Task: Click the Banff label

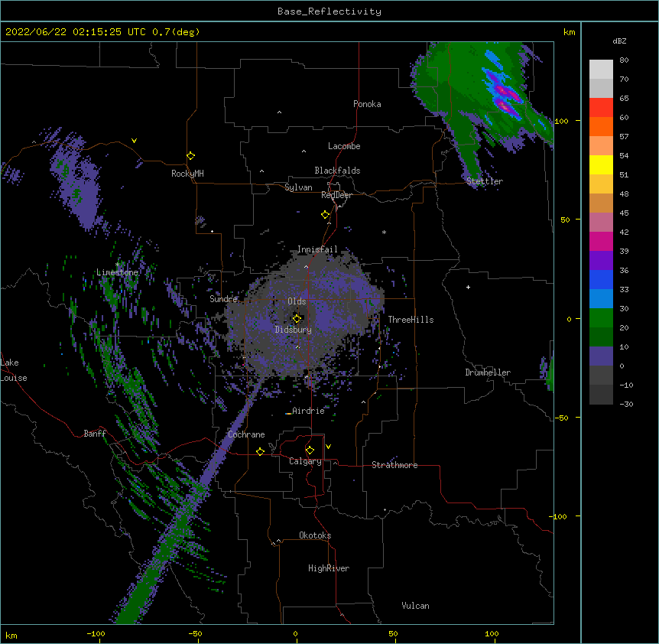Action: tap(95, 434)
